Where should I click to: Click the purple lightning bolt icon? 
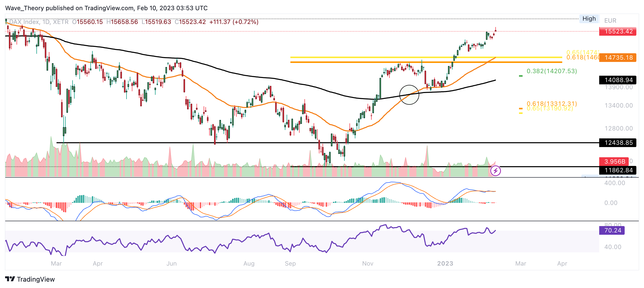(x=495, y=171)
